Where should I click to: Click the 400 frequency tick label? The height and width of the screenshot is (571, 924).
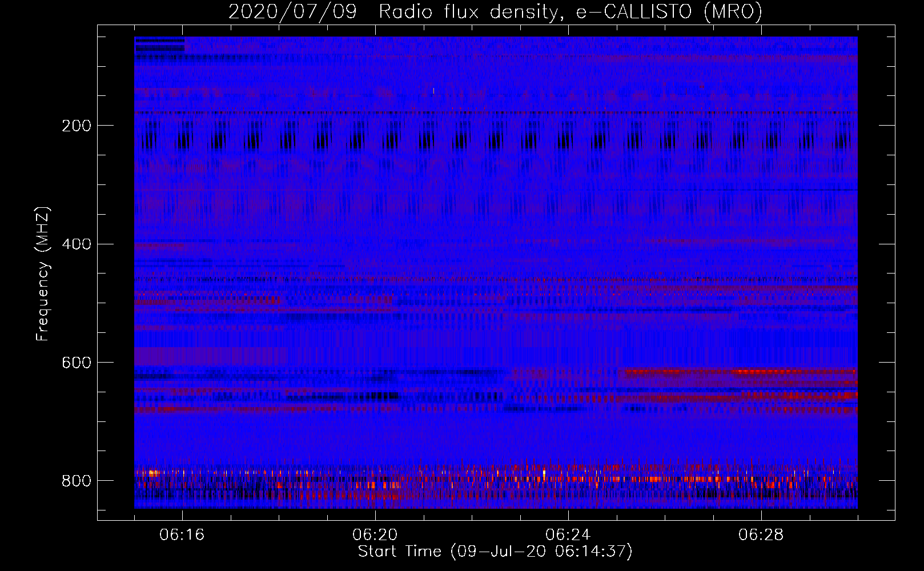[76, 244]
